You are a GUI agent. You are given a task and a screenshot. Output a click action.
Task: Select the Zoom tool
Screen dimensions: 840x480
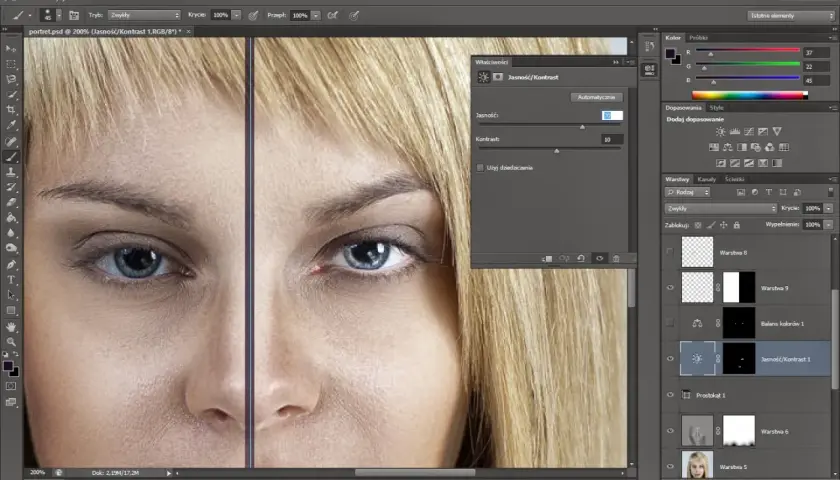pos(11,341)
